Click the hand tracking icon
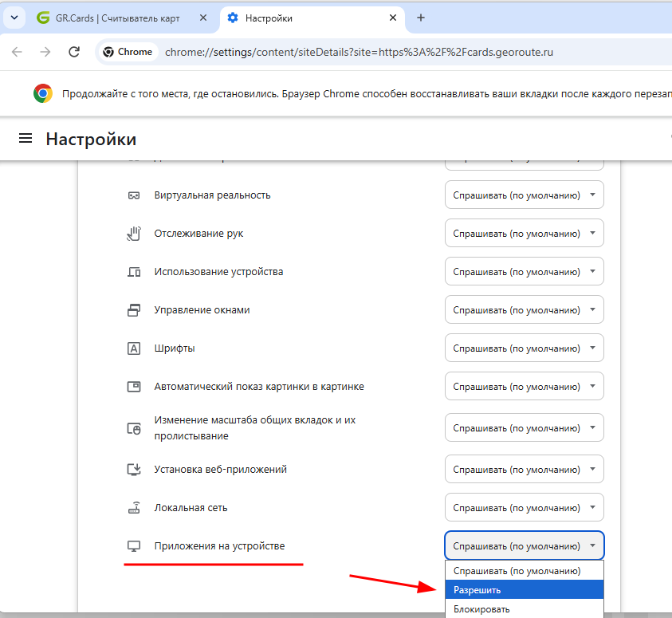The height and width of the screenshot is (618, 672). point(134,234)
